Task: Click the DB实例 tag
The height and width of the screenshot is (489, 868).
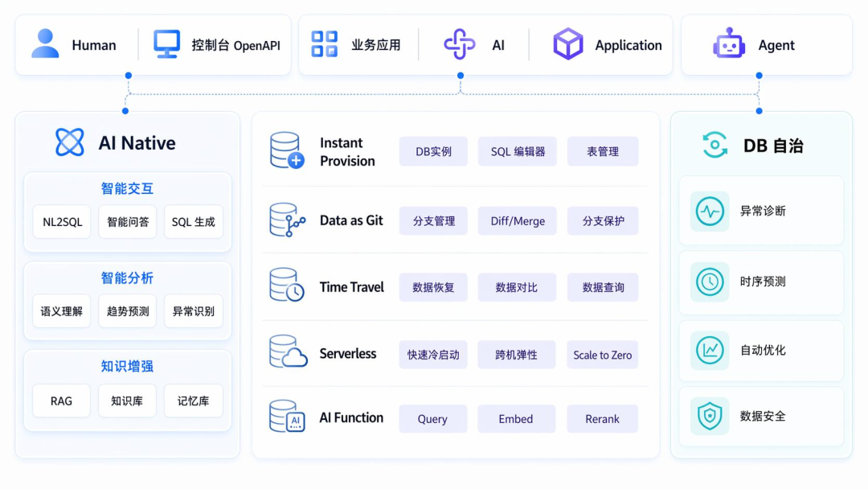Action: click(433, 152)
